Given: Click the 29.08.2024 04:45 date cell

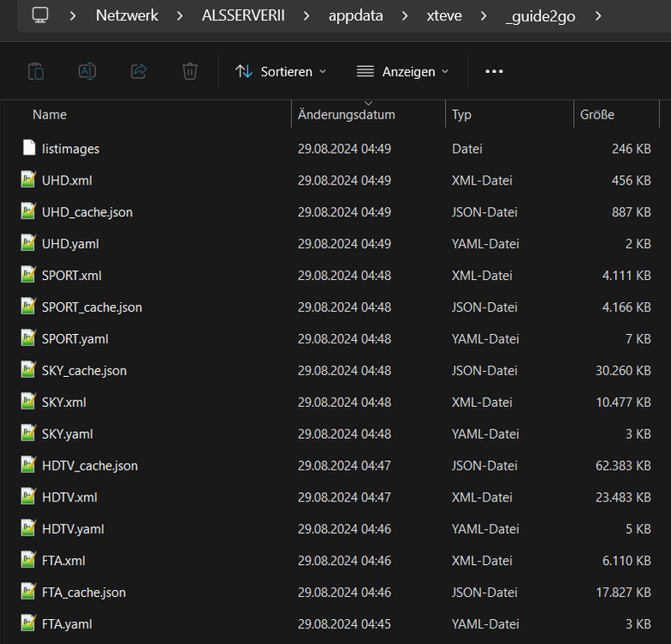Looking at the screenshot, I should pyautogui.click(x=345, y=624).
